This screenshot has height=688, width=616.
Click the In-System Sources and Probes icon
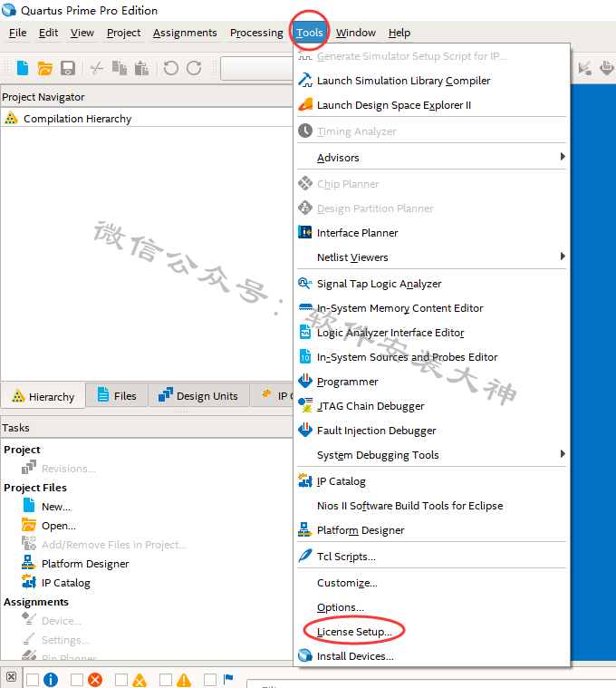[x=305, y=357]
